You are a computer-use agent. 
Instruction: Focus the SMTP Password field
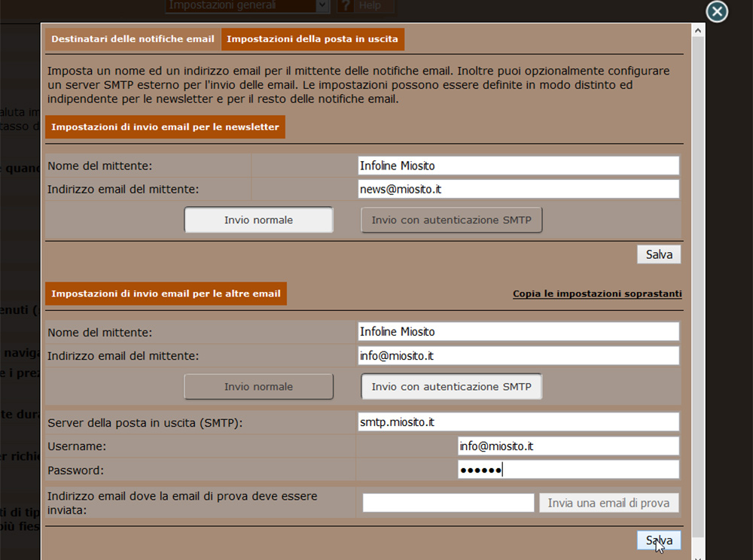pos(568,470)
